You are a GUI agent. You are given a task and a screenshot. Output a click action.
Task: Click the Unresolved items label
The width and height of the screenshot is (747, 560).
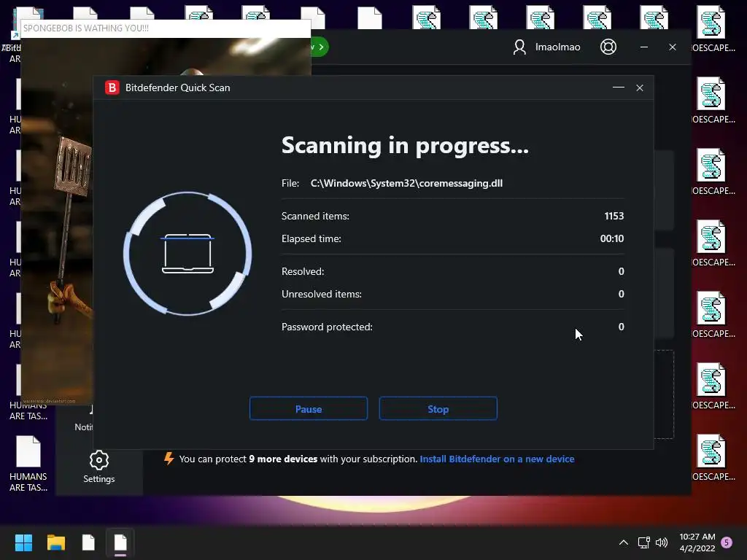pyautogui.click(x=322, y=295)
